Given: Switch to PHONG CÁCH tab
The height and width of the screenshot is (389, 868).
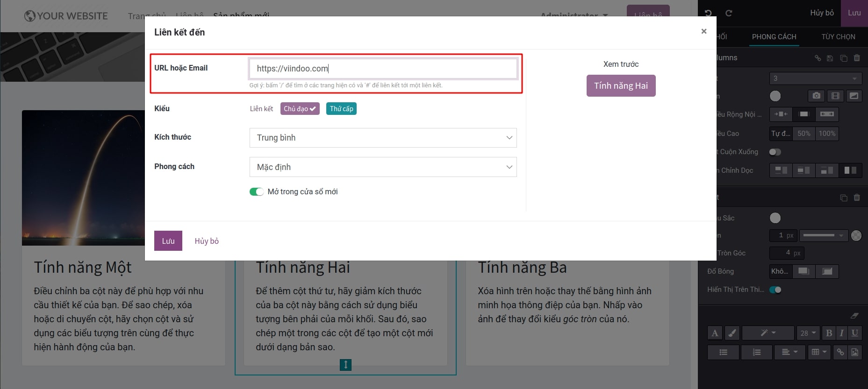Looking at the screenshot, I should click(x=774, y=37).
